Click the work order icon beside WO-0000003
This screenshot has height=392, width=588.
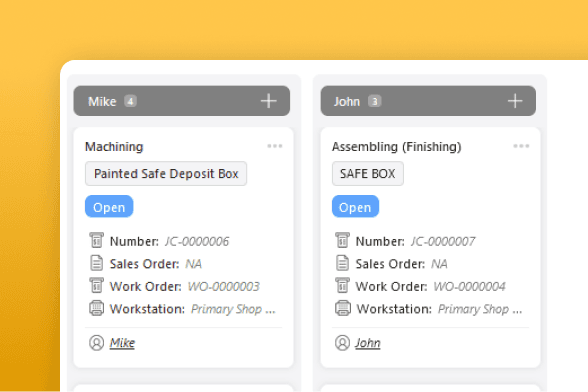click(x=96, y=285)
